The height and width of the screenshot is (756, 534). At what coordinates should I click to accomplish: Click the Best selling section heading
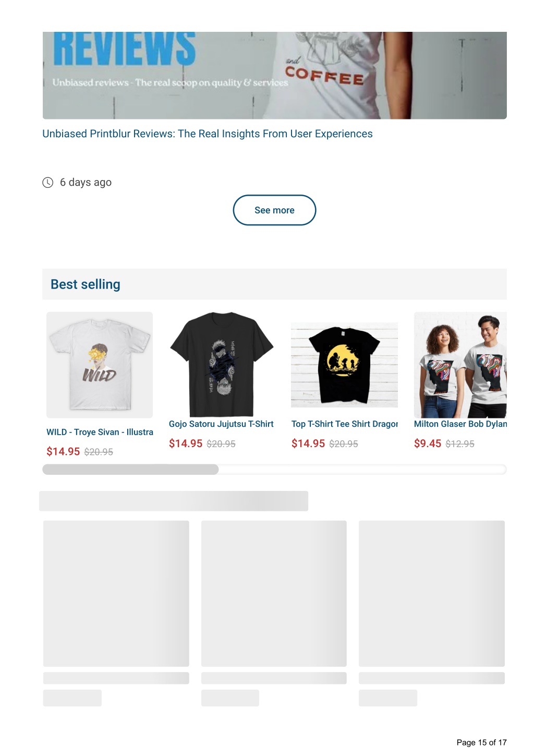tap(86, 284)
